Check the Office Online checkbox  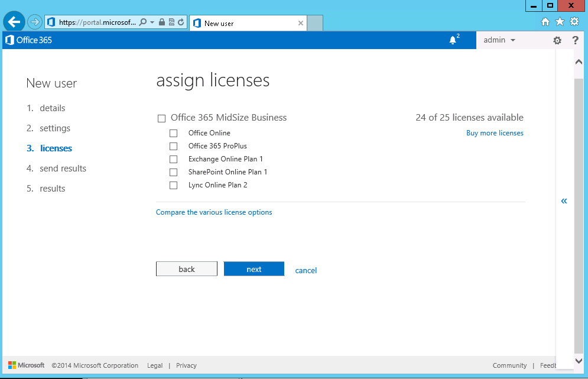point(173,133)
